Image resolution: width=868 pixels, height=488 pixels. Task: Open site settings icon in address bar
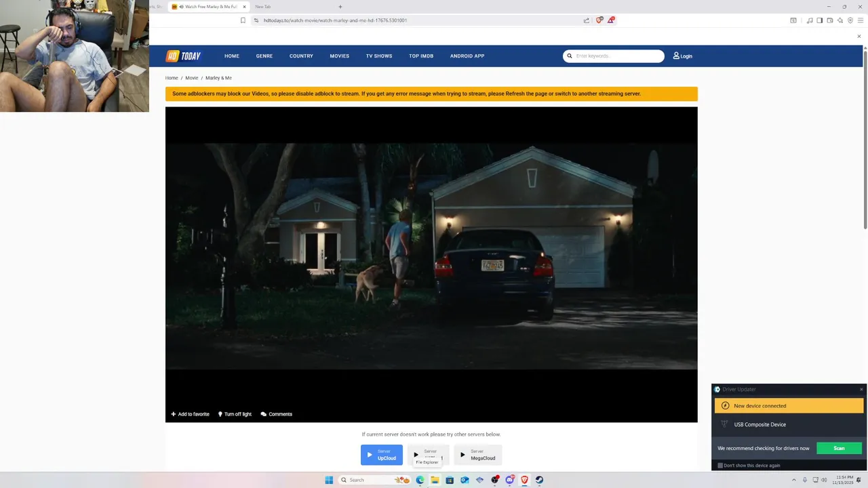[256, 20]
